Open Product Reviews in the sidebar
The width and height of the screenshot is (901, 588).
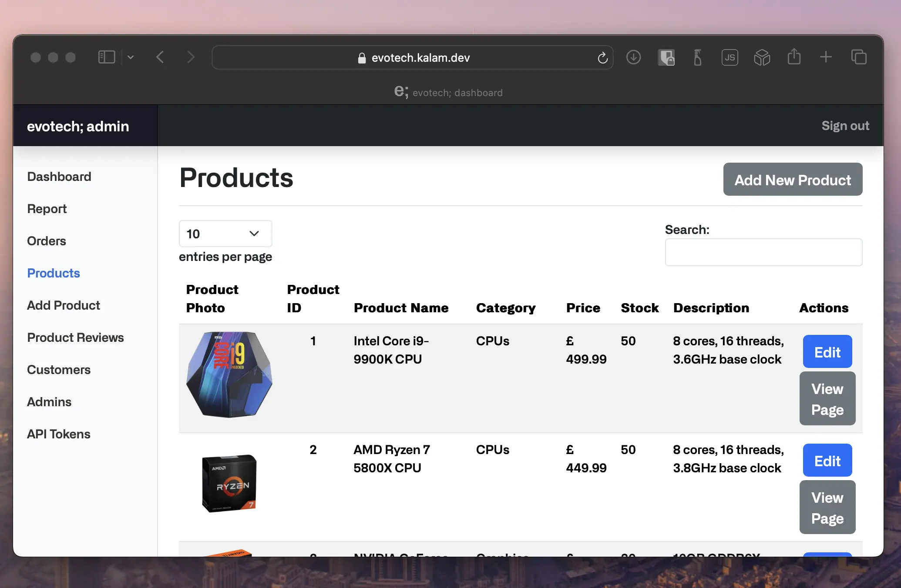click(75, 337)
